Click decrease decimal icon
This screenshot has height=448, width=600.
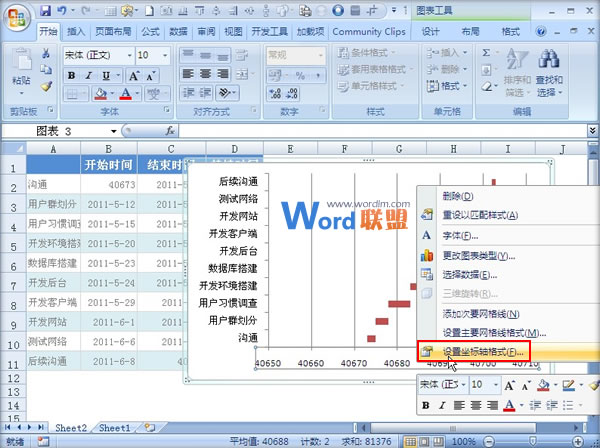292,93
